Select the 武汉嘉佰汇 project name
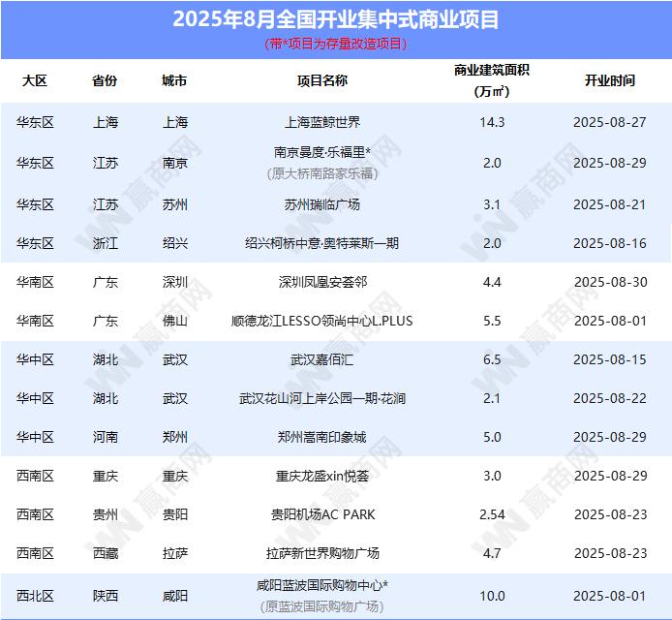This screenshot has width=672, height=620. pos(321,359)
